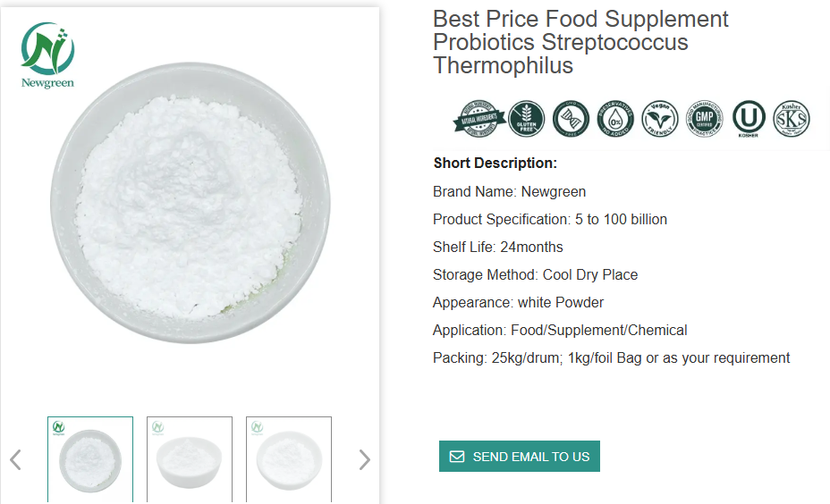The image size is (830, 504).
Task: Click the GMO Free DNA badge
Action: [571, 119]
